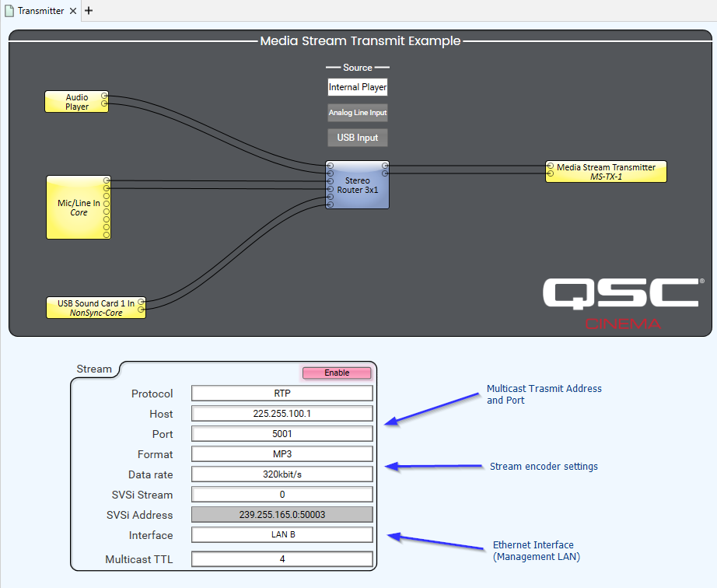Select the USB Sound Card 1 In block
The height and width of the screenshot is (588, 717).
click(x=95, y=307)
